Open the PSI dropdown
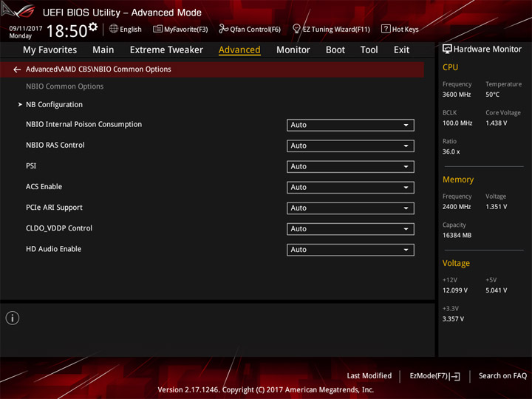 (350, 166)
